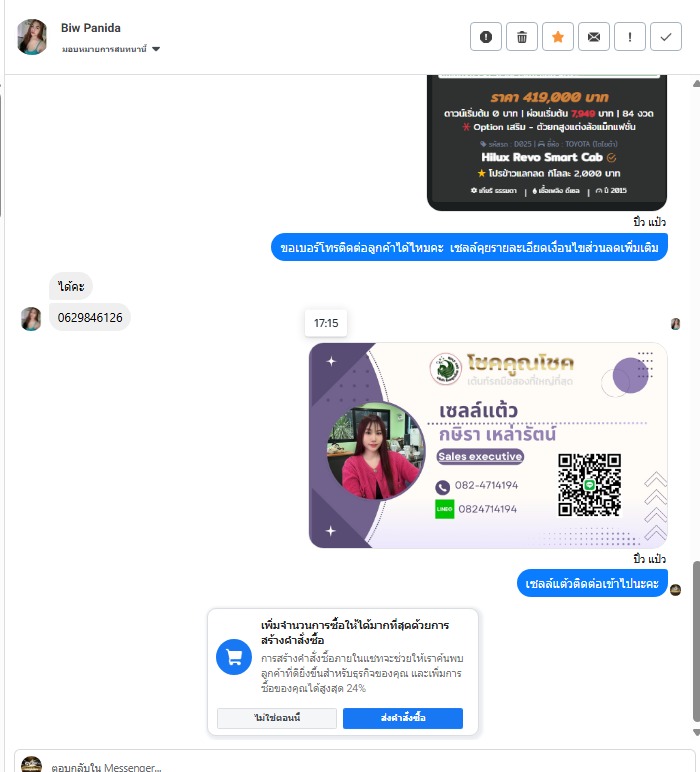Click the blue shopping cart icon
The image size is (700, 772).
pyautogui.click(x=234, y=657)
